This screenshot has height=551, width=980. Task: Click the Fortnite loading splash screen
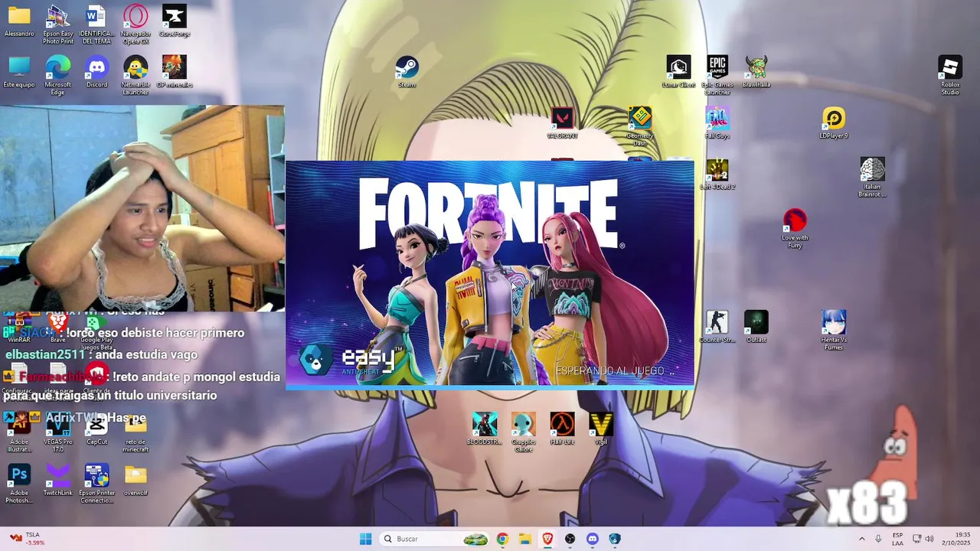pos(490,274)
